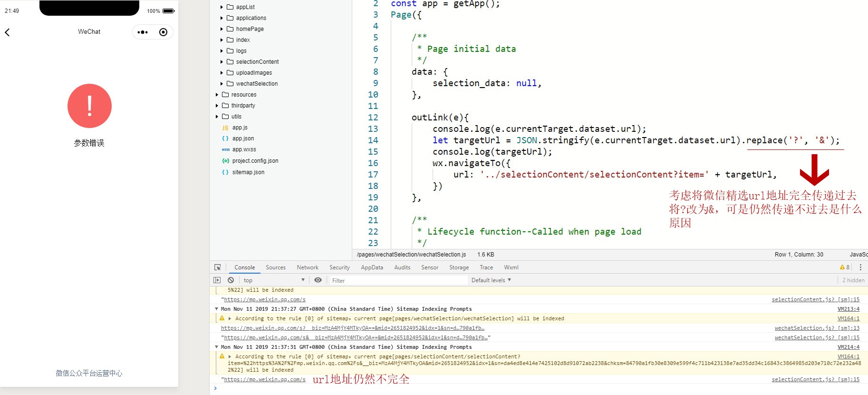Open the logged mp.weixin.qq.com/s? URL link
868x395 pixels.
click(x=352, y=328)
